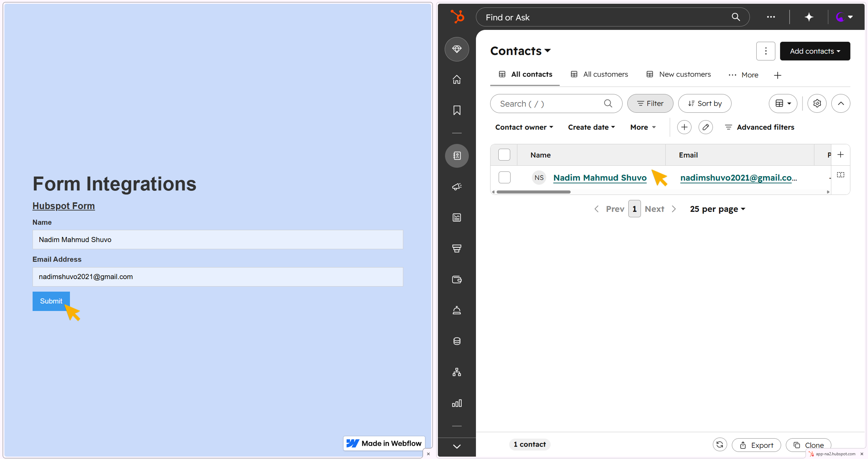Open Marketing megaphone in the sidebar
Screen dimensions: 868x459
[457, 186]
